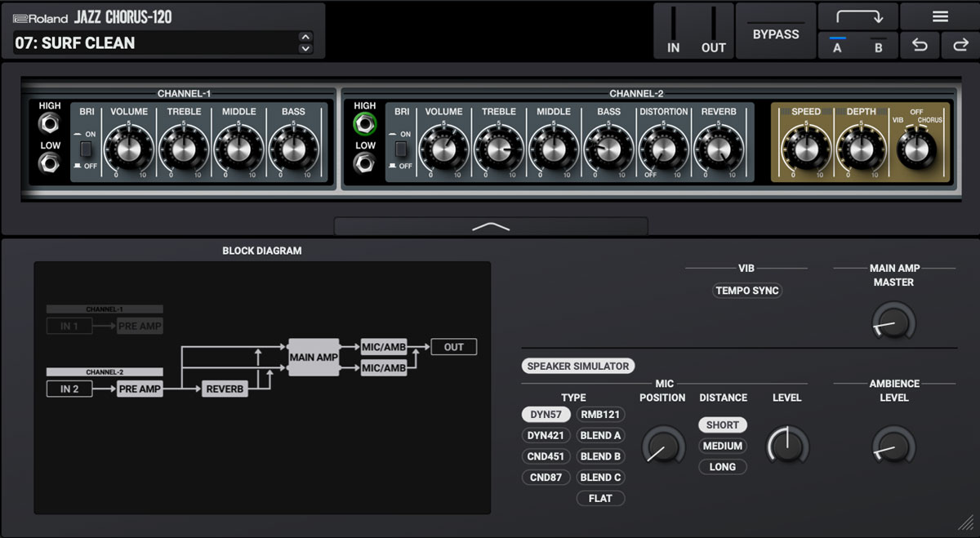Select the CND451 mic type

[x=546, y=456]
